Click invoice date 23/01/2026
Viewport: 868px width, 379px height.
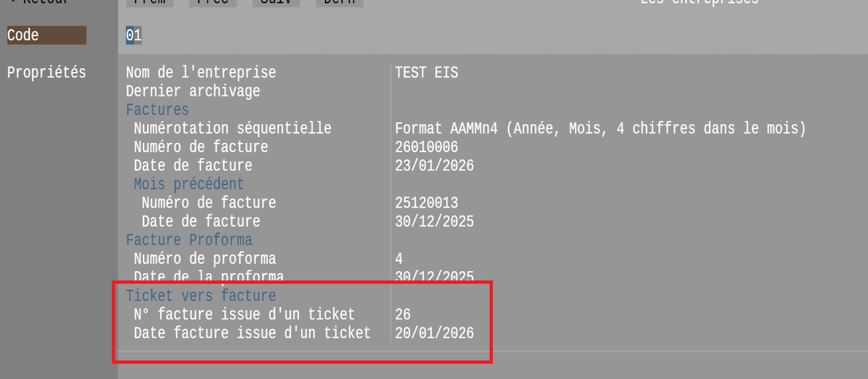pyautogui.click(x=434, y=165)
